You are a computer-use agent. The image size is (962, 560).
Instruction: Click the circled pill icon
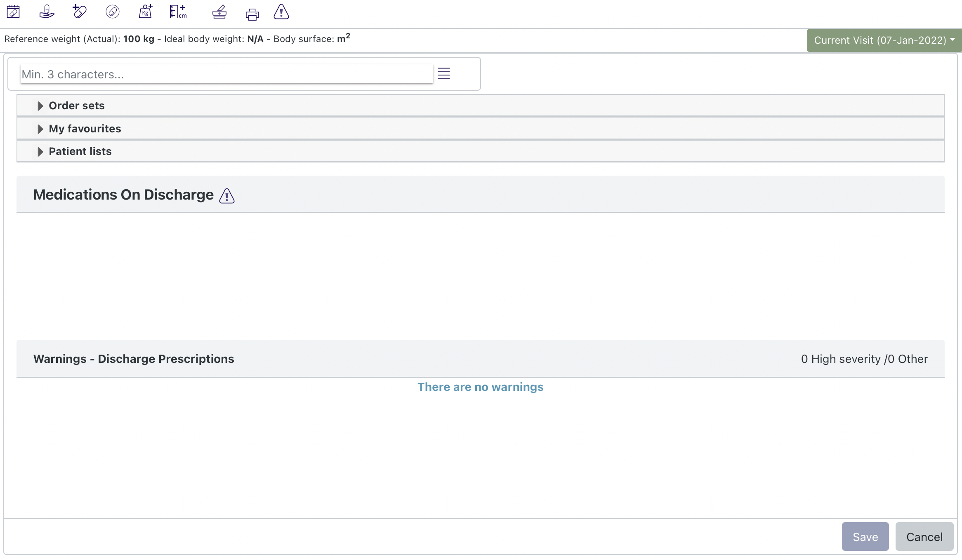(112, 12)
